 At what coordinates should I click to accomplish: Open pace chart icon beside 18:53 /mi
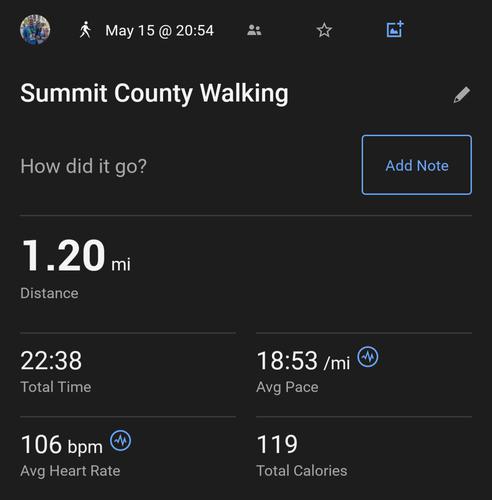click(x=368, y=357)
